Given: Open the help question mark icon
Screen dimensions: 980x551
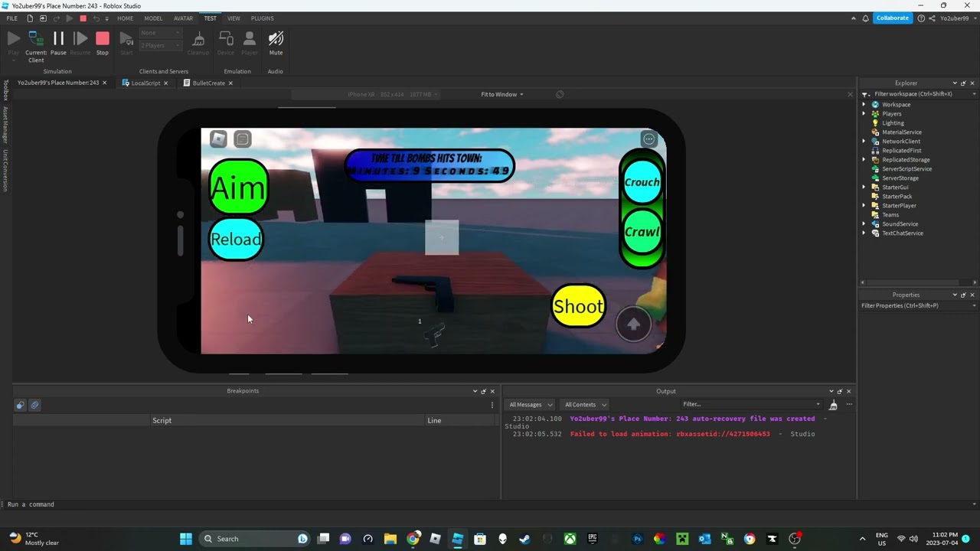Looking at the screenshot, I should click(921, 18).
